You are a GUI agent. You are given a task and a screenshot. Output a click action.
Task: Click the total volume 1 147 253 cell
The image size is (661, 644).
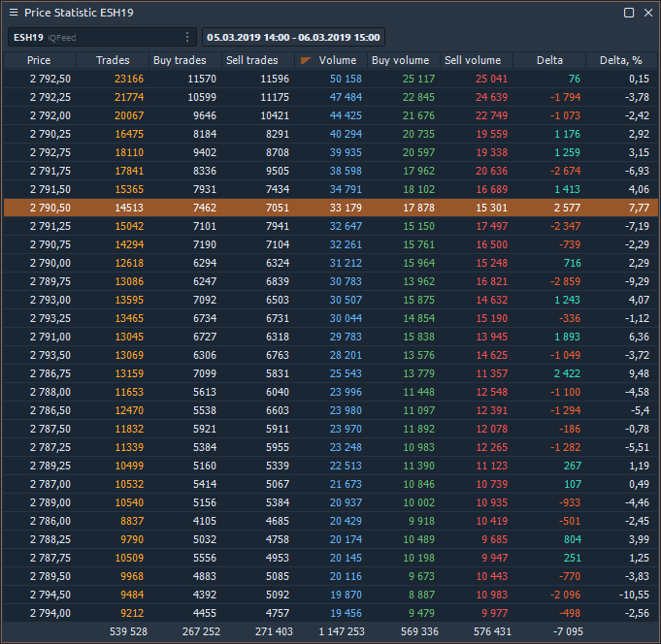[x=330, y=631]
